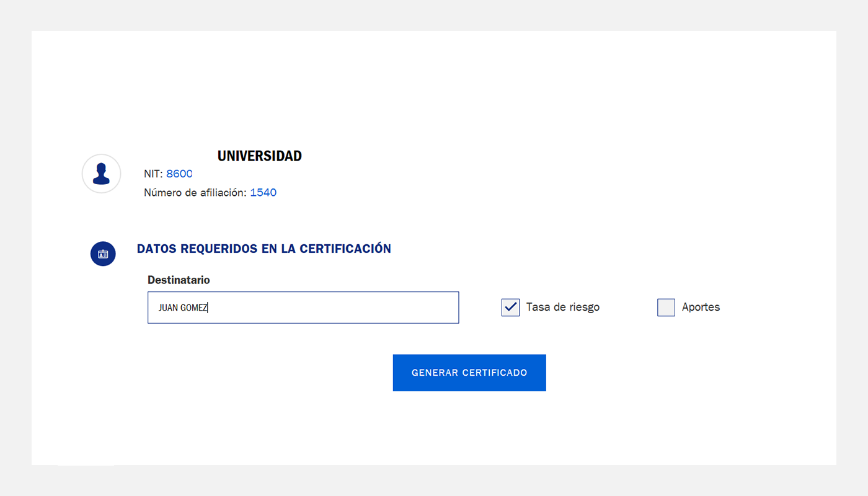Click the NIT number 8600

click(x=179, y=174)
